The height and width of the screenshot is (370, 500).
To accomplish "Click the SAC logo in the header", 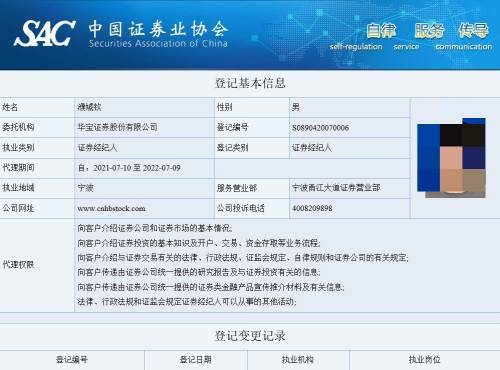I will click(x=45, y=33).
